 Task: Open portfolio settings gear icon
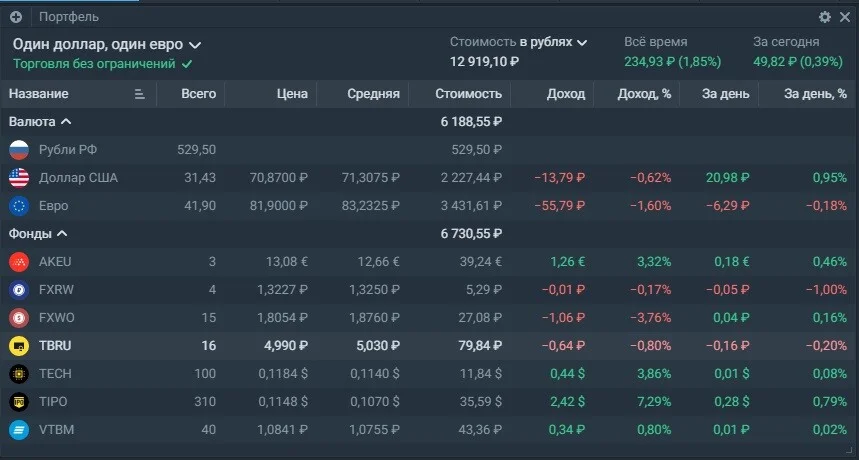coord(824,17)
